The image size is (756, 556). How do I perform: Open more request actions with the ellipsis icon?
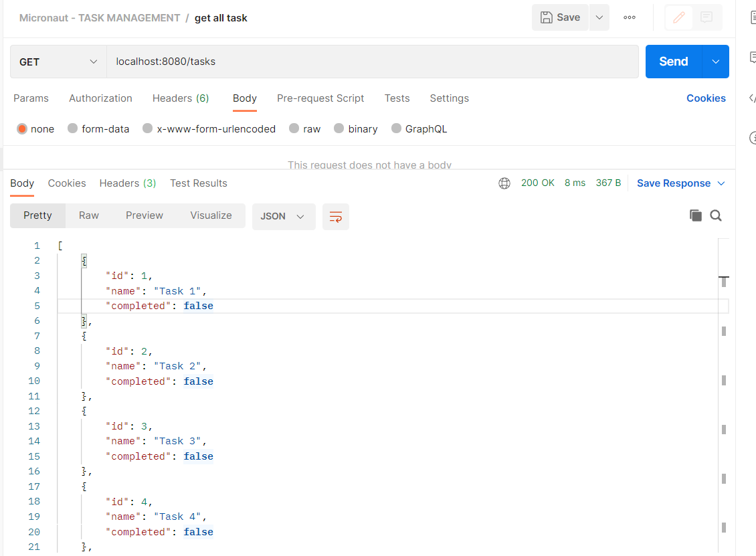(629, 17)
